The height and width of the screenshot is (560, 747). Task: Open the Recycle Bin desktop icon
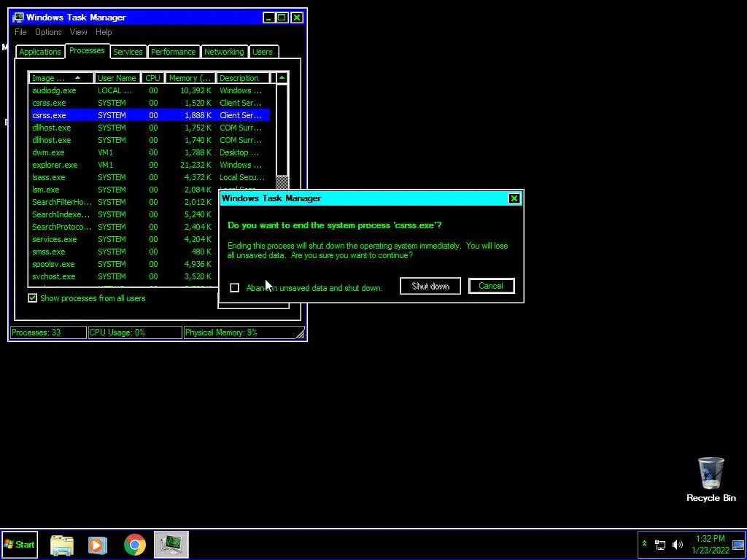pos(711,480)
